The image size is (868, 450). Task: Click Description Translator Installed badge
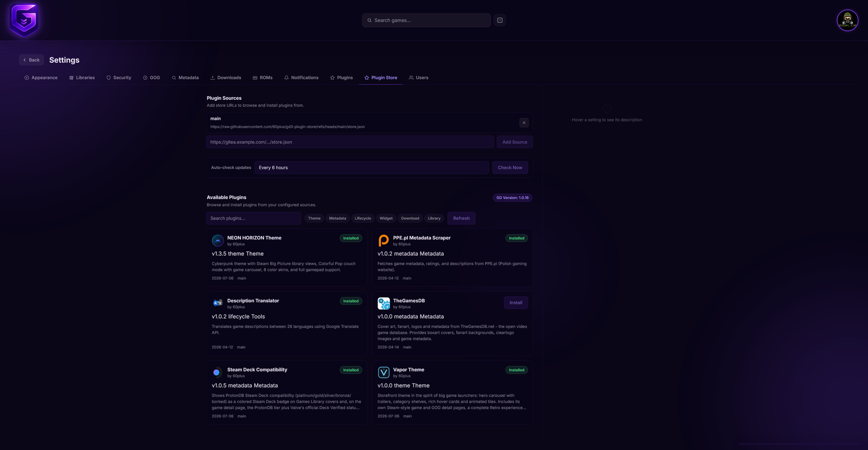click(351, 301)
